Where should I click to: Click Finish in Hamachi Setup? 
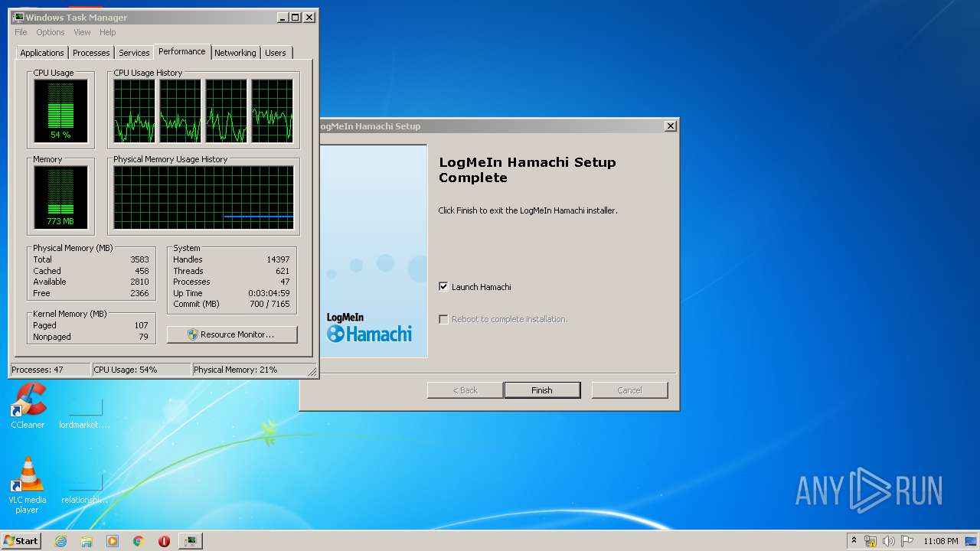tap(542, 390)
